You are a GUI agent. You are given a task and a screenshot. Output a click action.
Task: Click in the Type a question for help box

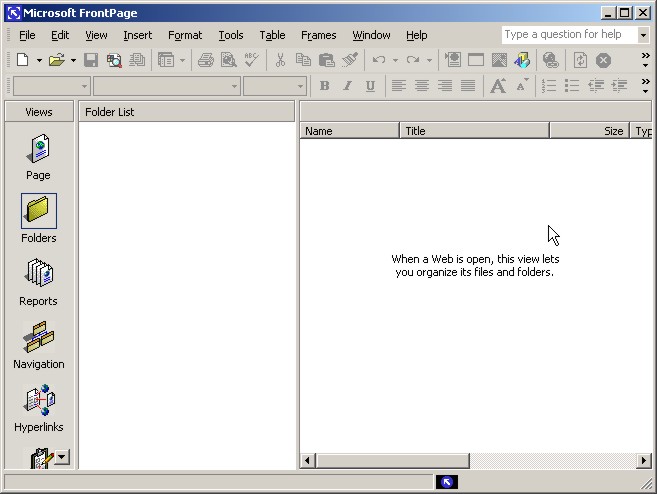point(569,35)
